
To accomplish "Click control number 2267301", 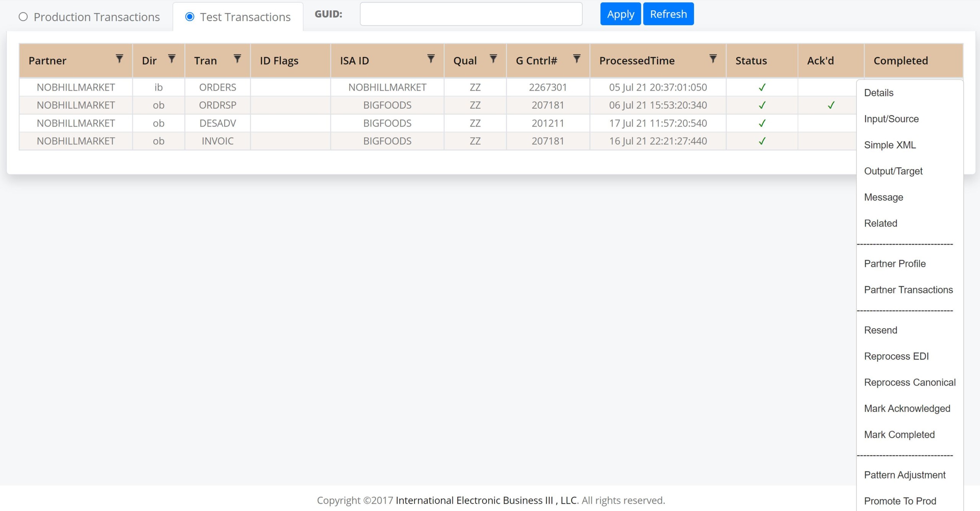I will 548,87.
